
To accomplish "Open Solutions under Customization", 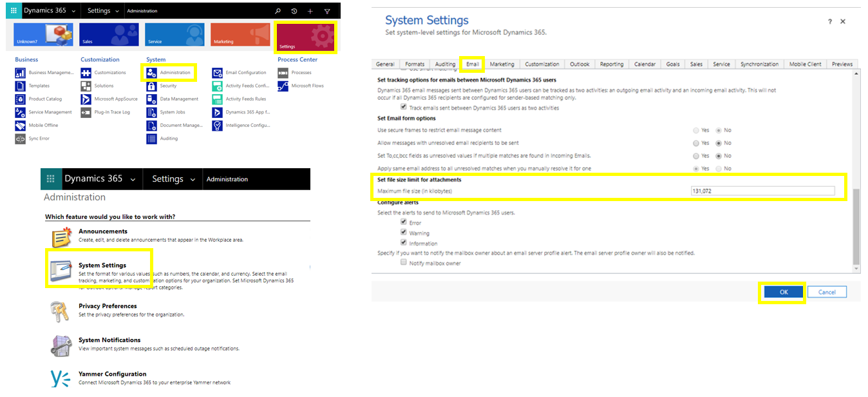I will [x=98, y=86].
